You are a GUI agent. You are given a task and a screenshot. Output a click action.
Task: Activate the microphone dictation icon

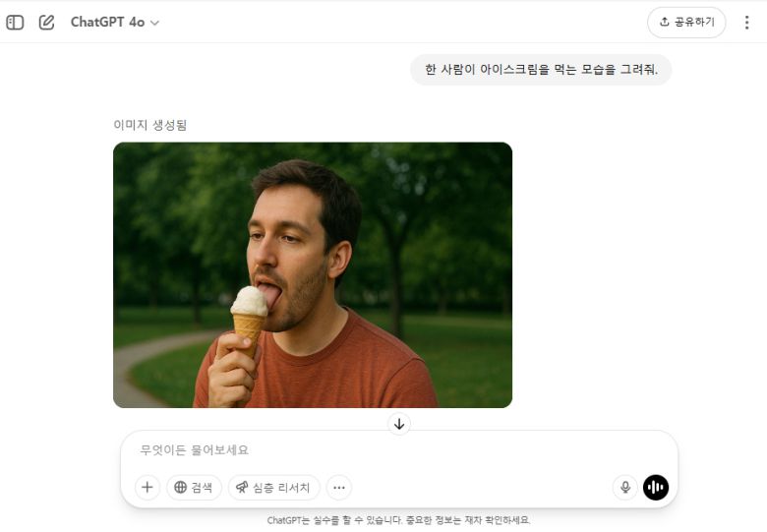pyautogui.click(x=624, y=487)
